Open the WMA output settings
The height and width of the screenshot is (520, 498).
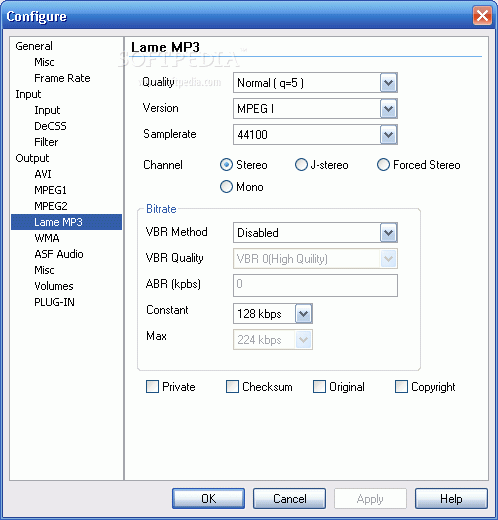(47, 238)
